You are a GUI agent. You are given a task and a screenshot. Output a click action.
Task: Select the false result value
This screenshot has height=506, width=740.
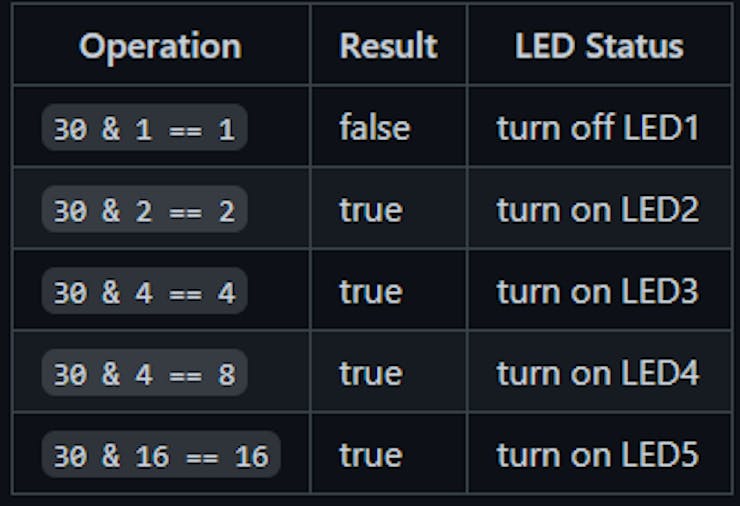[x=374, y=128]
